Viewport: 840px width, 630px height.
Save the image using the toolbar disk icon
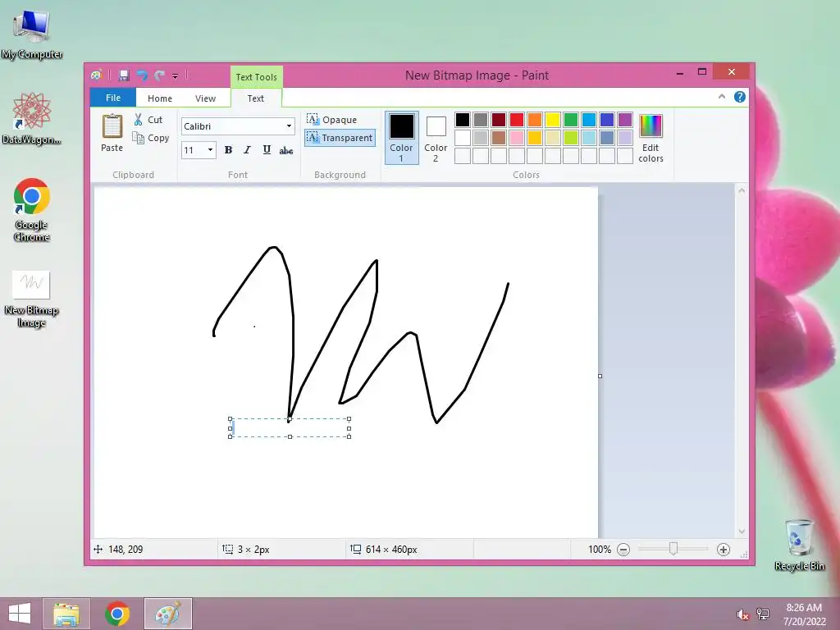tap(124, 75)
